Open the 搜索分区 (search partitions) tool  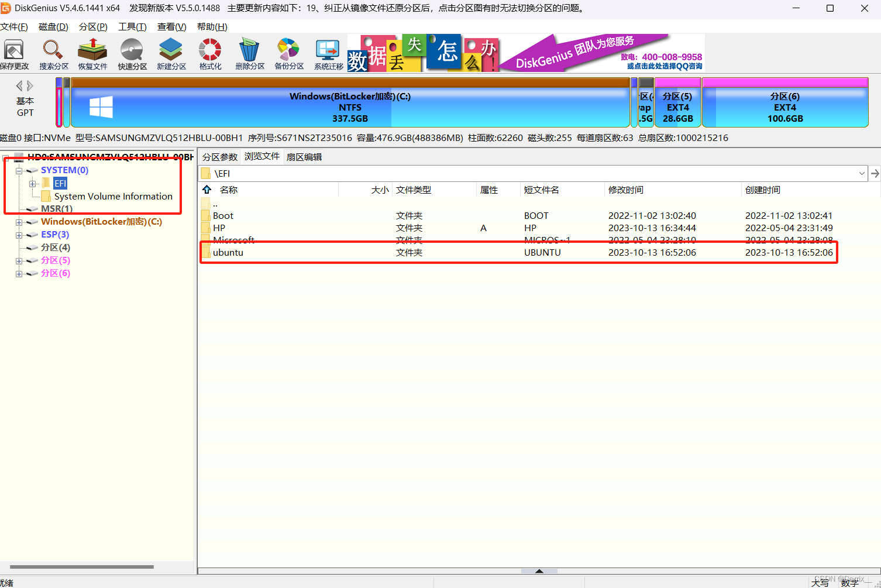(x=53, y=54)
